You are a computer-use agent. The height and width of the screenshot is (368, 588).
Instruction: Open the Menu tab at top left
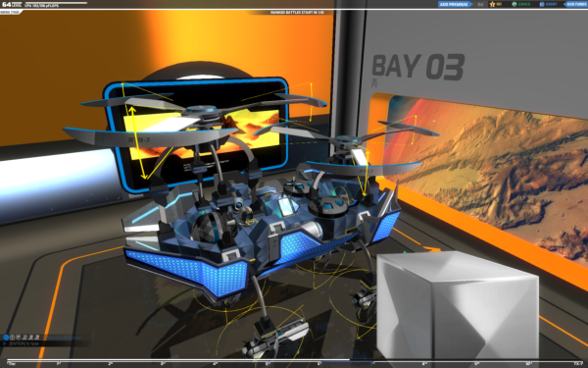[x=11, y=12]
